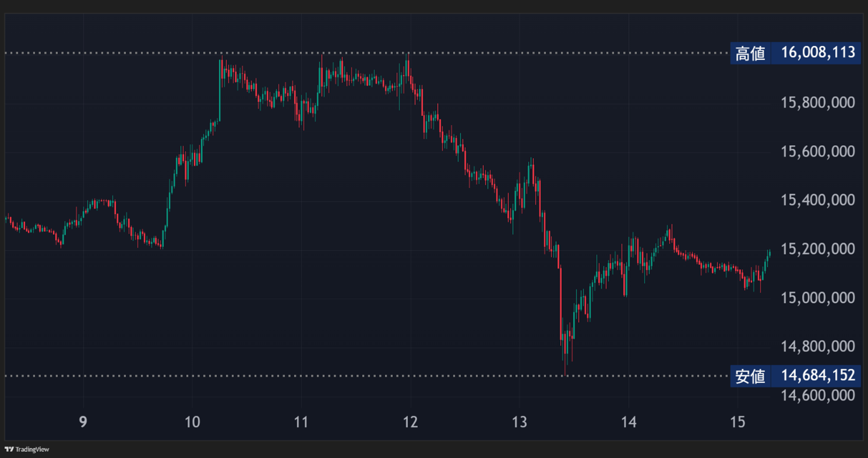Click the 15,600,000 price axis label
This screenshot has height=458, width=868.
coord(818,152)
